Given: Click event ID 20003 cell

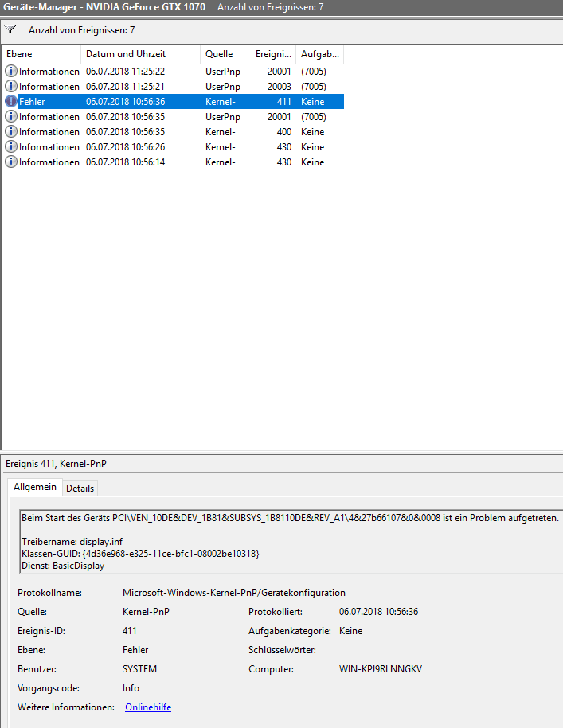Looking at the screenshot, I should click(x=280, y=87).
